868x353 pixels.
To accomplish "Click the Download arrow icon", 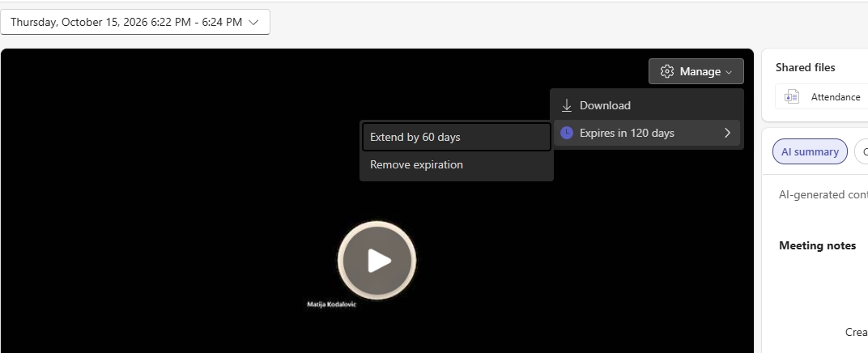I will click(566, 105).
